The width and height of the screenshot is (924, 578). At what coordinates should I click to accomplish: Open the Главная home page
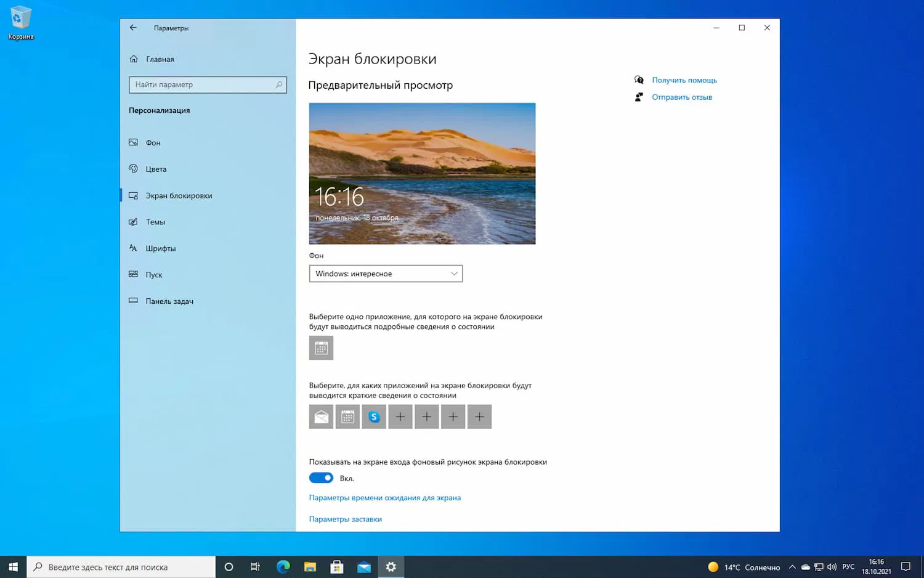pyautogui.click(x=152, y=59)
